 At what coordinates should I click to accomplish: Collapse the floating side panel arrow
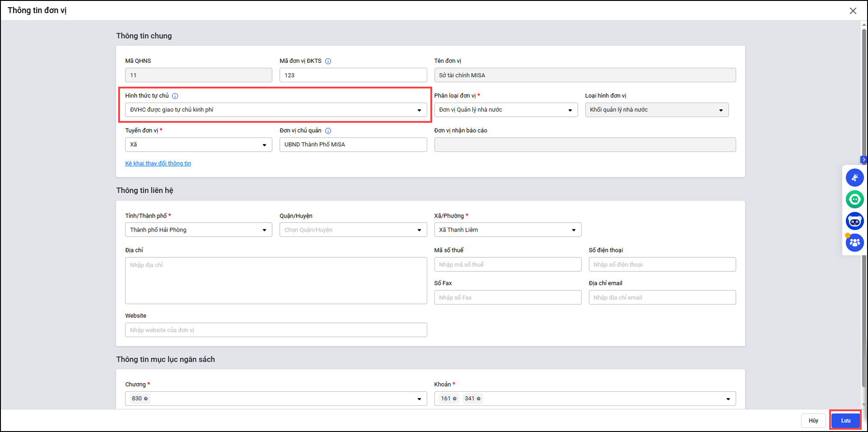[863, 159]
